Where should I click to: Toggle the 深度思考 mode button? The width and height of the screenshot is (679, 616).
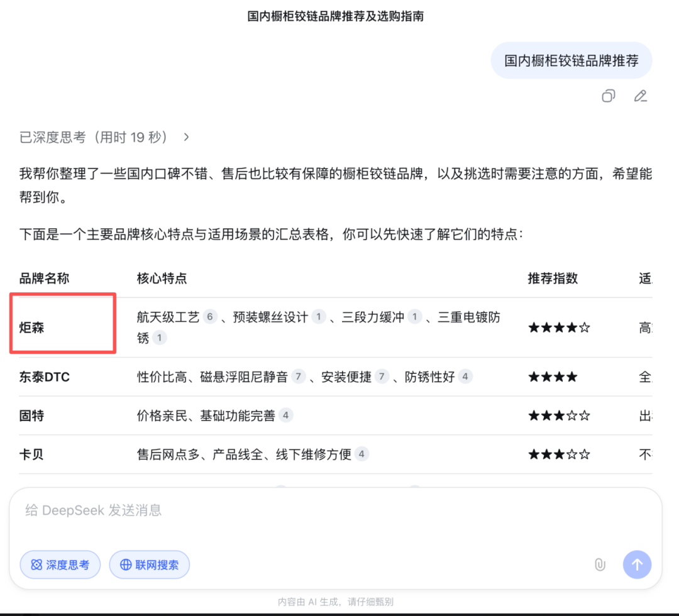pos(60,564)
